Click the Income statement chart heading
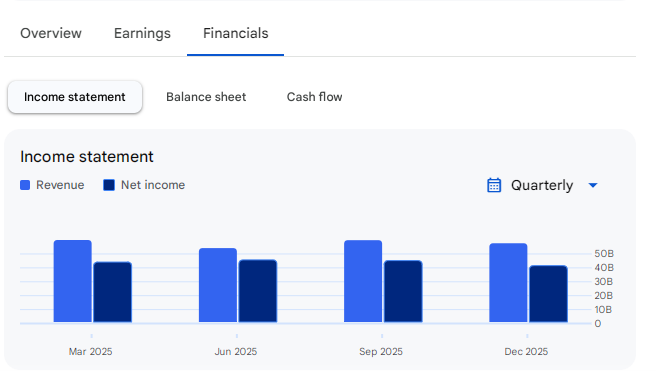 [87, 156]
